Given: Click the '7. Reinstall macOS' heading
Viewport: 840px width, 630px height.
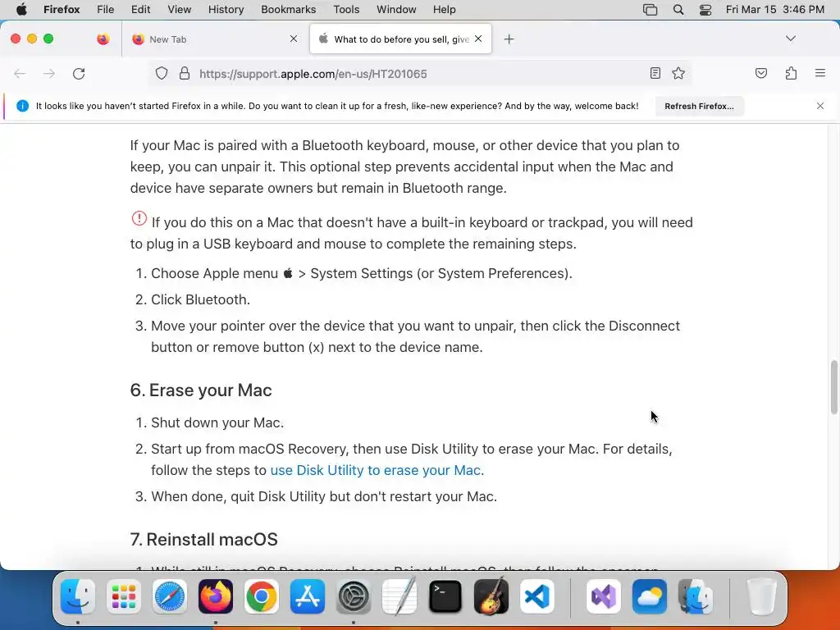Looking at the screenshot, I should tap(203, 540).
